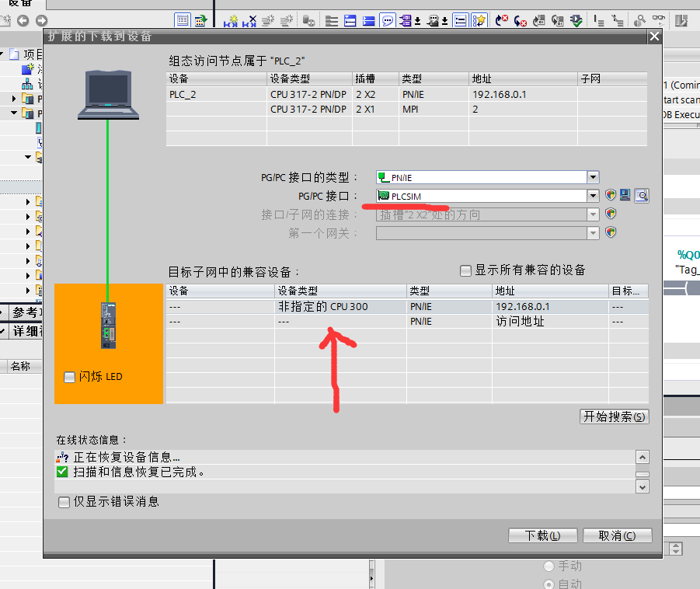The height and width of the screenshot is (589, 700).
Task: Toggle the free-form comments speech bubble icon
Action: 388,20
